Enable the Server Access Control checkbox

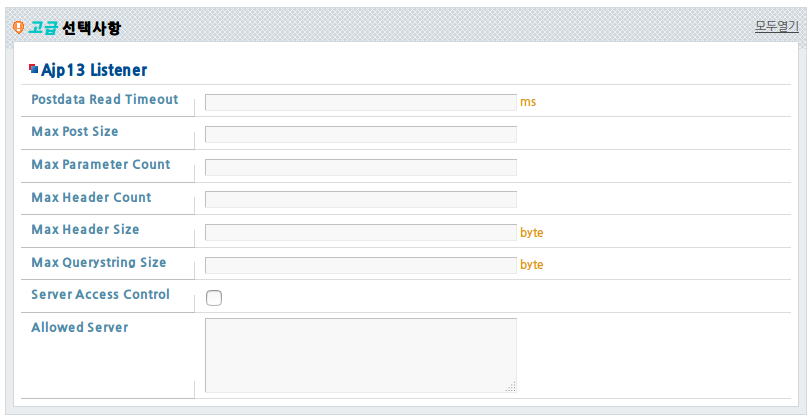tap(214, 298)
